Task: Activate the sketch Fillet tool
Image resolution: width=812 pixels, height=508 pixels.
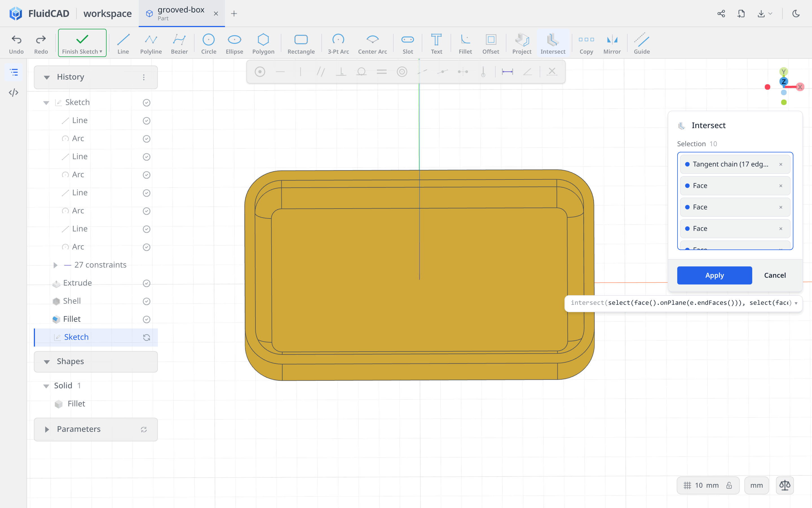Action: (465, 43)
